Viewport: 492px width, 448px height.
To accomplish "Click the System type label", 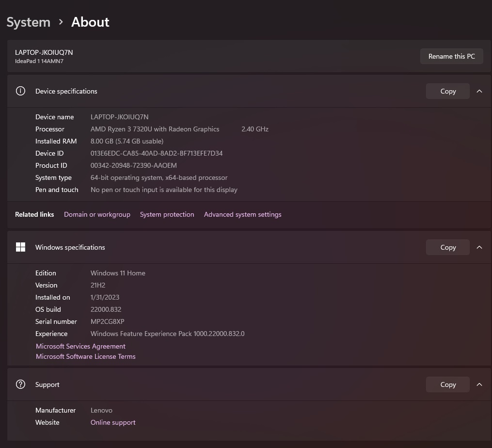I will pyautogui.click(x=53, y=177).
